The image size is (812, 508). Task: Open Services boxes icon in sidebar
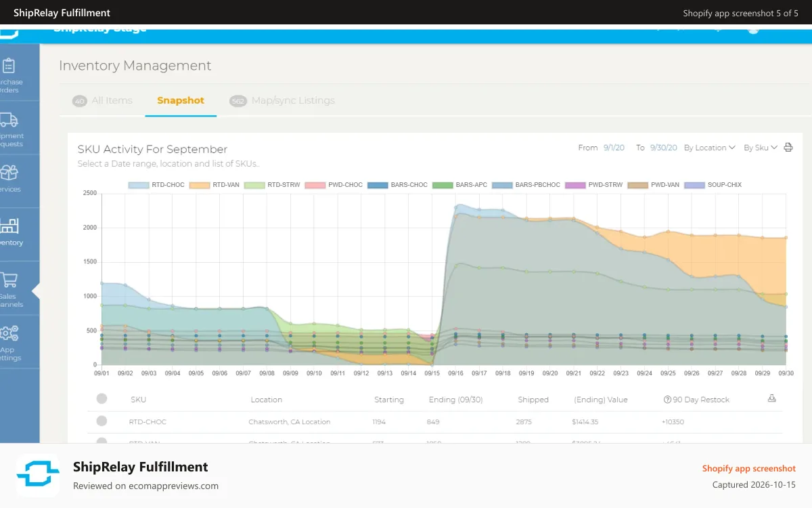pos(9,173)
